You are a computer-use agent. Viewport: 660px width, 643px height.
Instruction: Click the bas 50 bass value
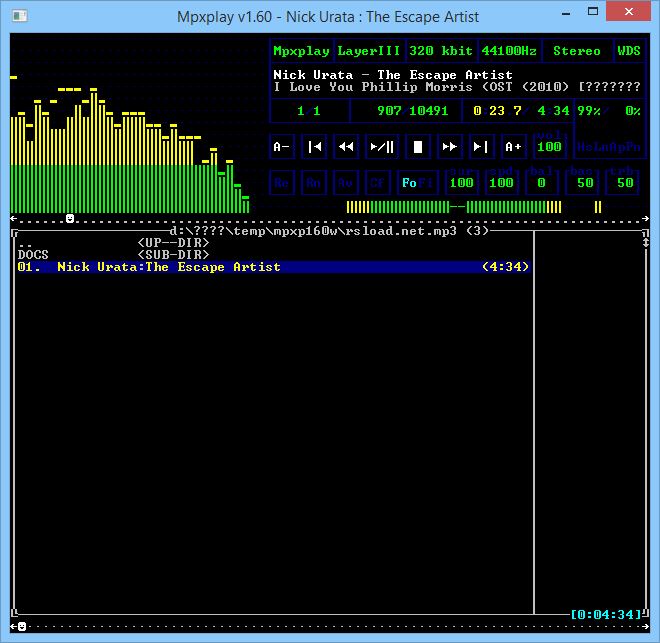click(582, 181)
